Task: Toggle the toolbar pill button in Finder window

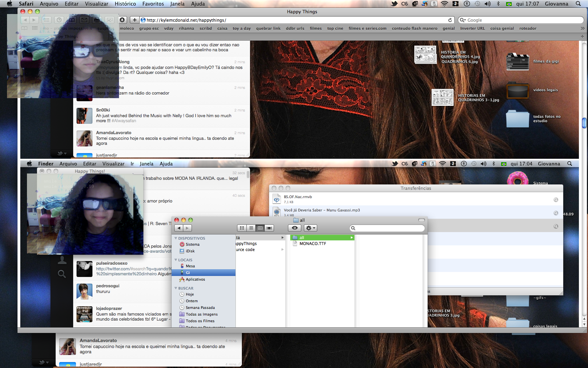Action: pyautogui.click(x=421, y=220)
